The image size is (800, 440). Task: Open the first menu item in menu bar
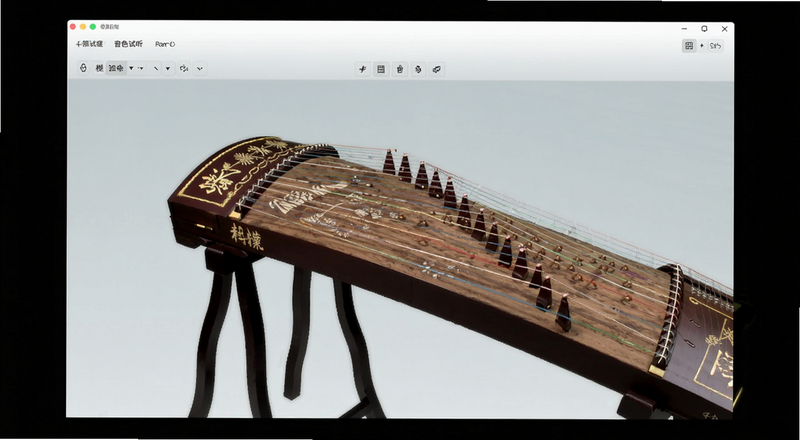pyautogui.click(x=90, y=44)
